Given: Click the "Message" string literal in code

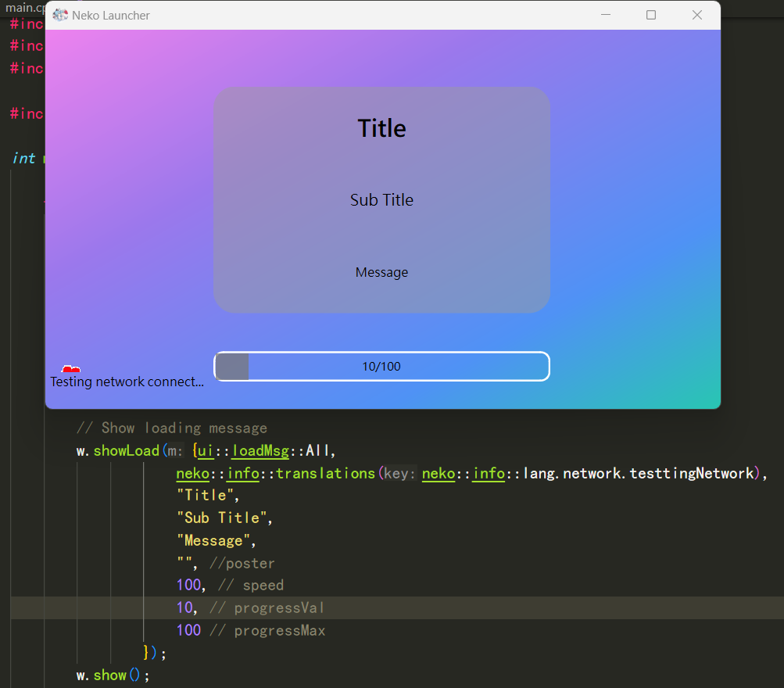Looking at the screenshot, I should pos(213,540).
